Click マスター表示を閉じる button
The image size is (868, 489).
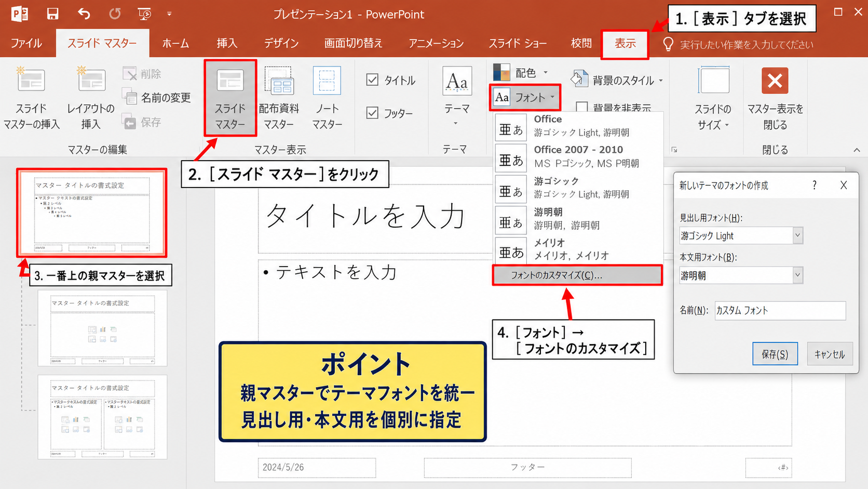(x=775, y=98)
